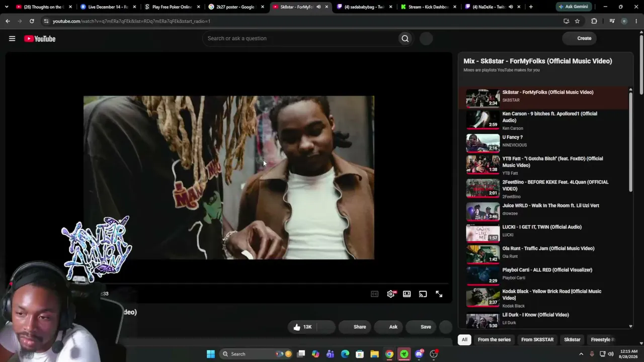Switch to the 'sadababybag' Twitch tab

(x=364, y=7)
